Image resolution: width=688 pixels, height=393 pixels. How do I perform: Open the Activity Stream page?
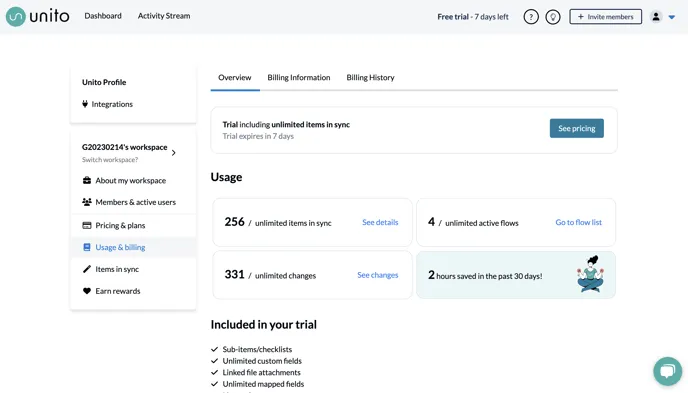(x=164, y=16)
